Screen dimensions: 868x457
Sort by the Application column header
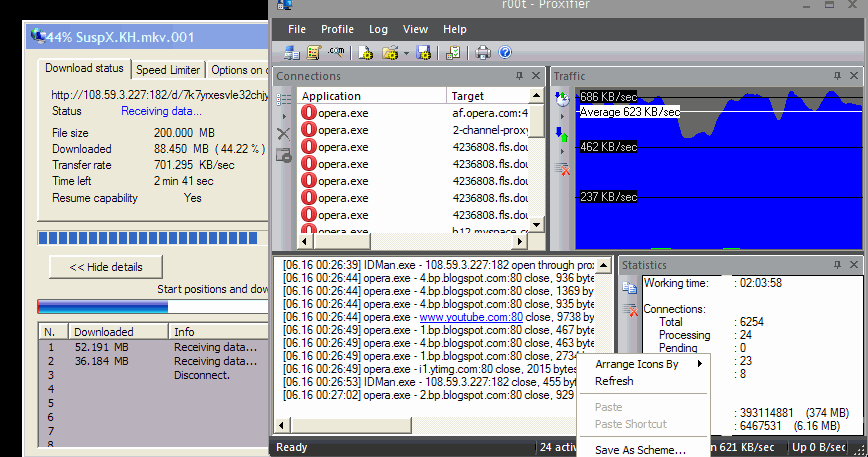[371, 96]
